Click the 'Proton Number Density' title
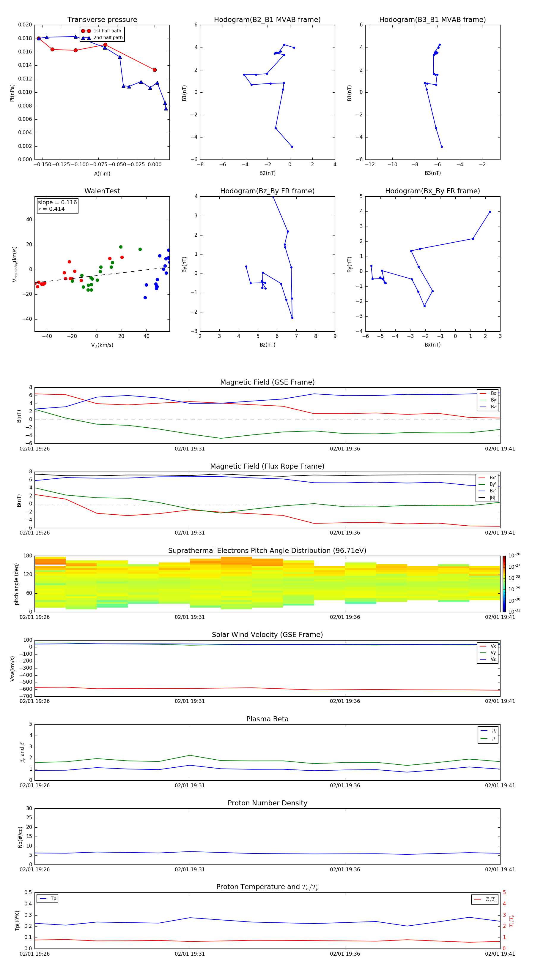Viewport: 535px width, 980px height. tap(267, 803)
